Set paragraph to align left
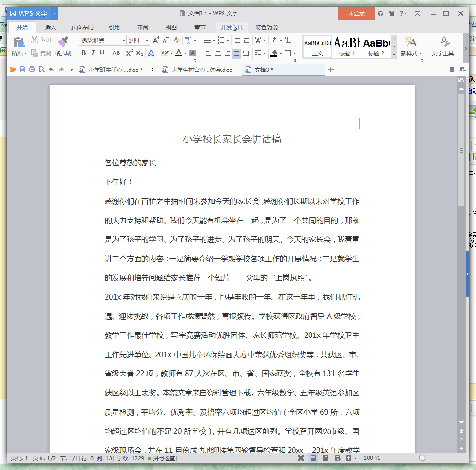Viewport: 476px width, 470px height. pos(208,53)
